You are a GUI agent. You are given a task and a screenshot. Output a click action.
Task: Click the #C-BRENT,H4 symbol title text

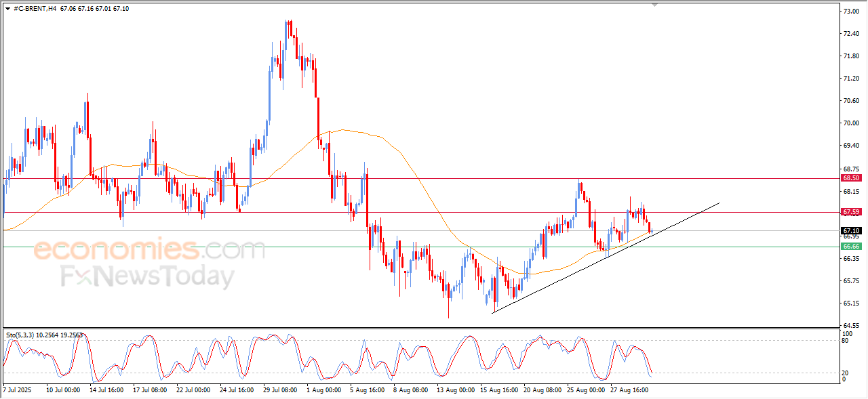(35, 8)
